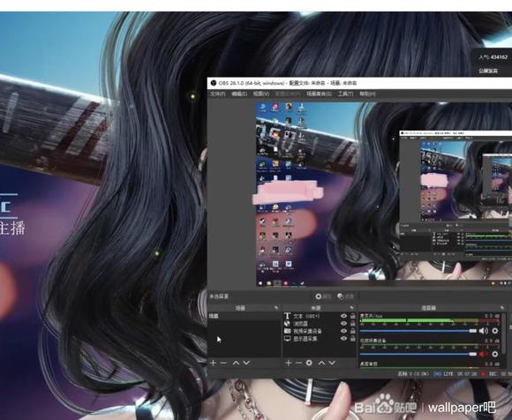The width and height of the screenshot is (512, 420).
Task: Click the 属性 properties button
Action: click(323, 296)
